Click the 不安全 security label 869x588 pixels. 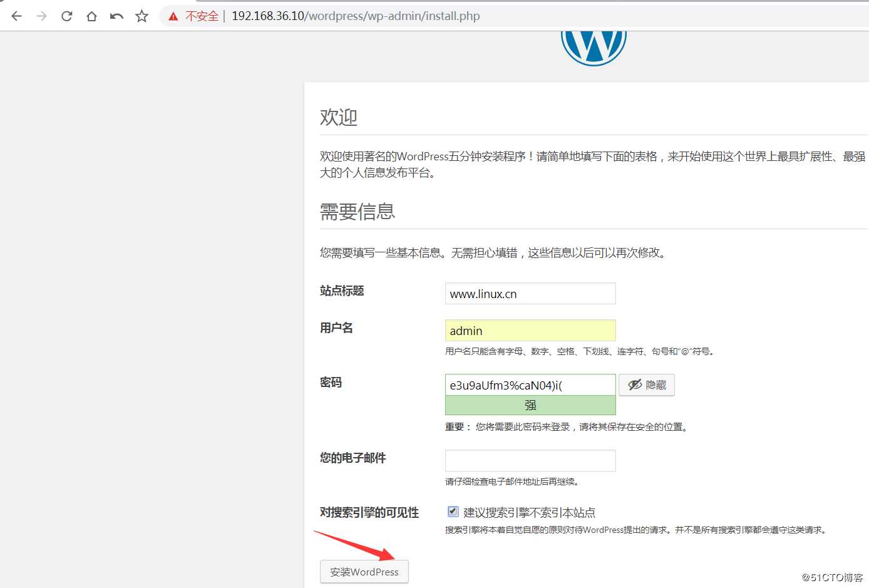(x=202, y=16)
